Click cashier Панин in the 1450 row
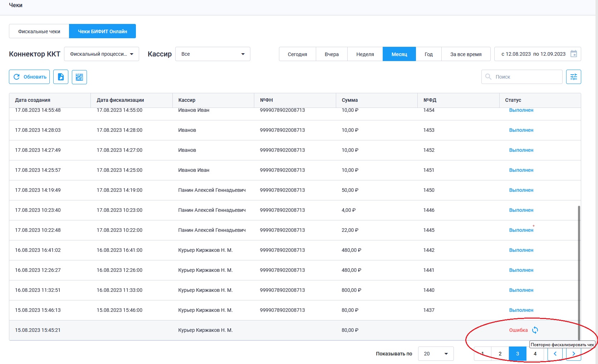 (x=212, y=190)
